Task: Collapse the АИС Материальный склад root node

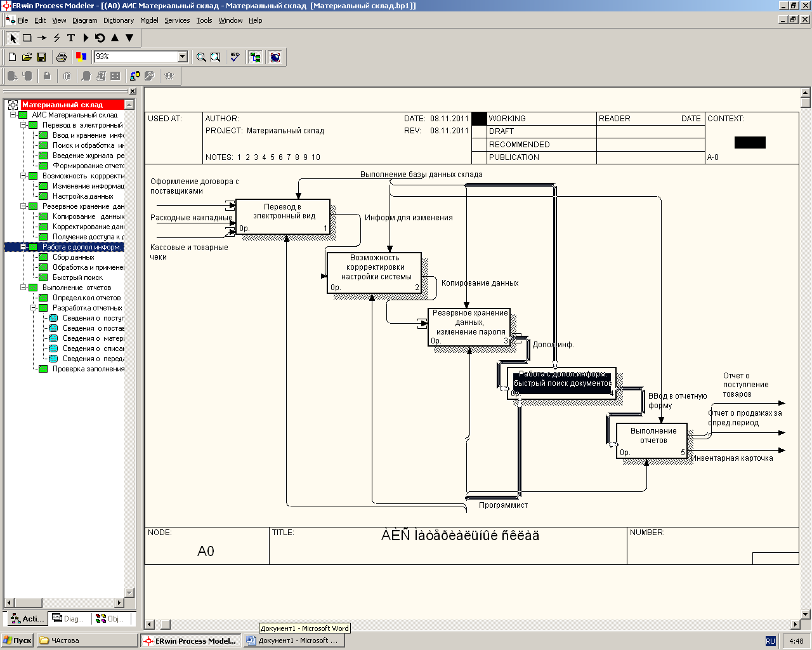Action: 13,115
